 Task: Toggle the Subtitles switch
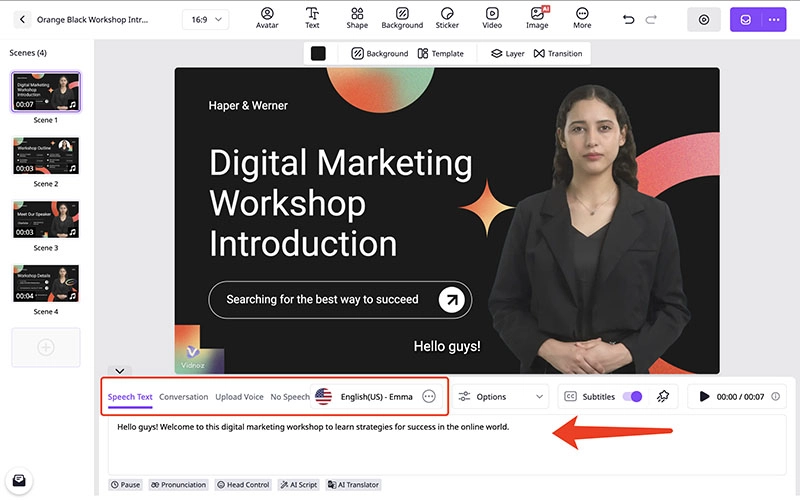632,397
